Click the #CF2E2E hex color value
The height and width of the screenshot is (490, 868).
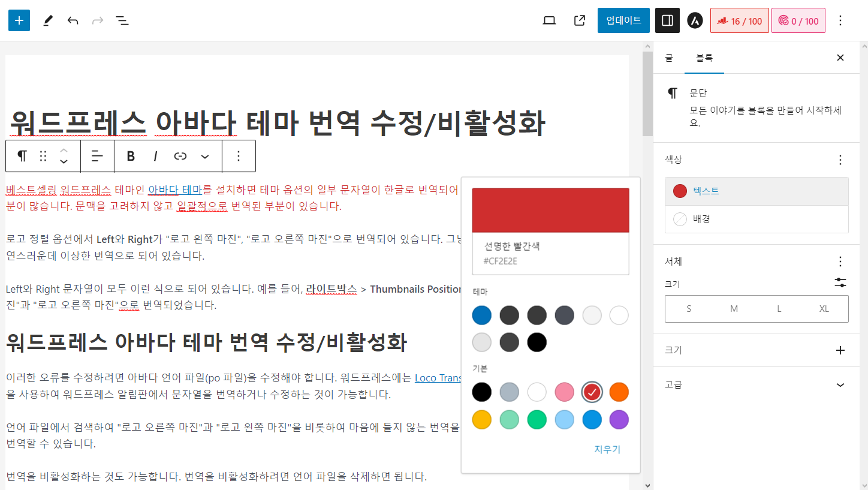click(x=500, y=261)
